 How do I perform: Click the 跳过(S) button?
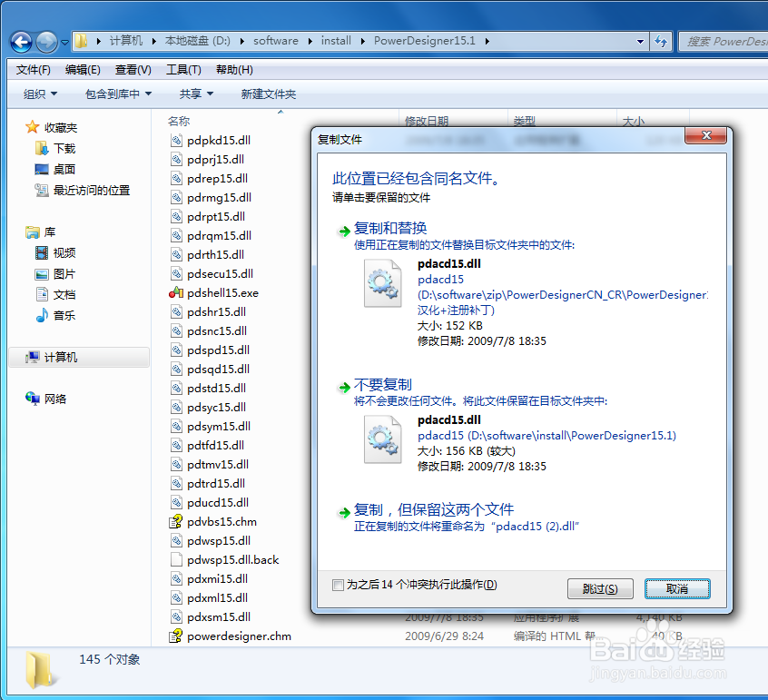600,589
